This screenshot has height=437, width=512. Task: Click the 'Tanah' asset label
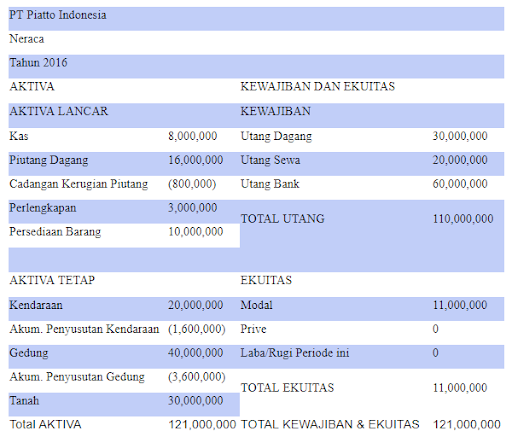point(24,401)
